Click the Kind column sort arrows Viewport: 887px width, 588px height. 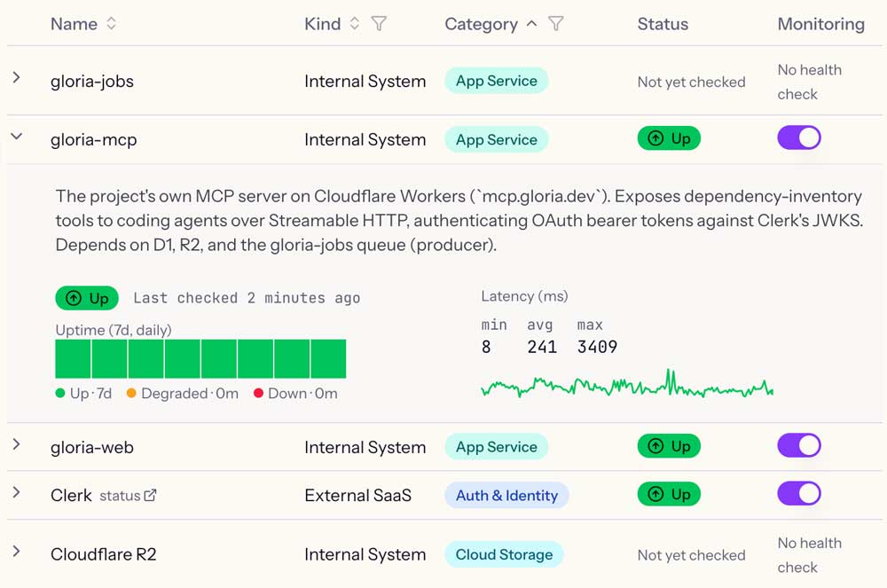click(354, 24)
